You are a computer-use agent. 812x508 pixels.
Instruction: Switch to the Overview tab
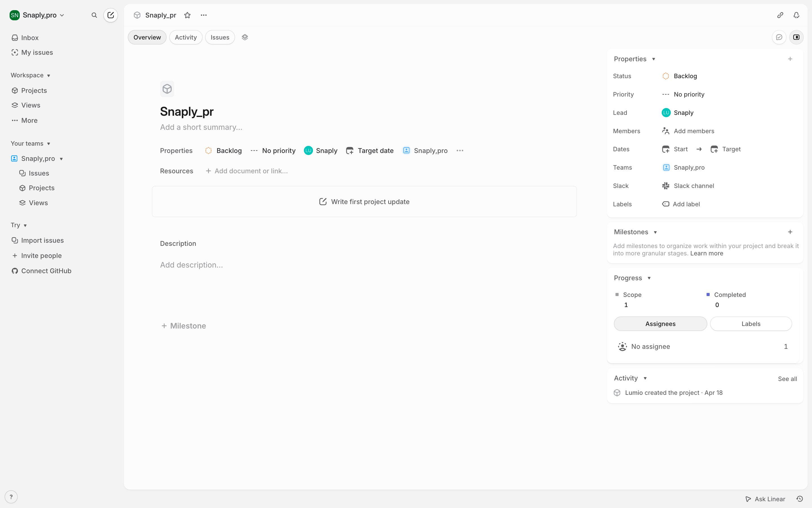(147, 37)
